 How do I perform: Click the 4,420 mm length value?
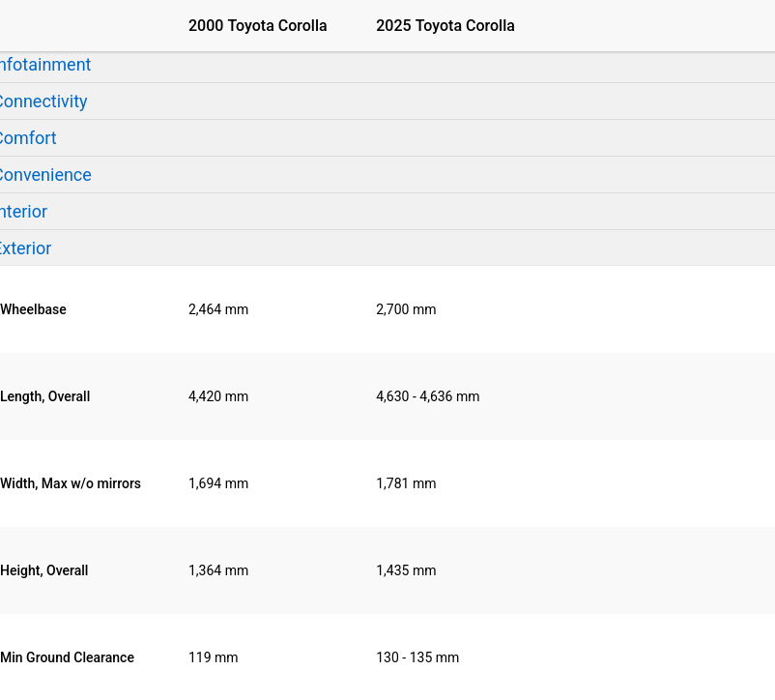(x=218, y=396)
